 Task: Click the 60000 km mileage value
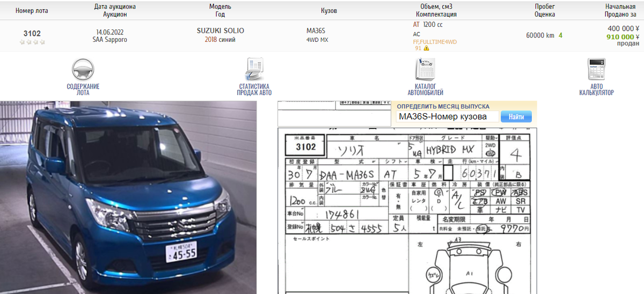(540, 35)
